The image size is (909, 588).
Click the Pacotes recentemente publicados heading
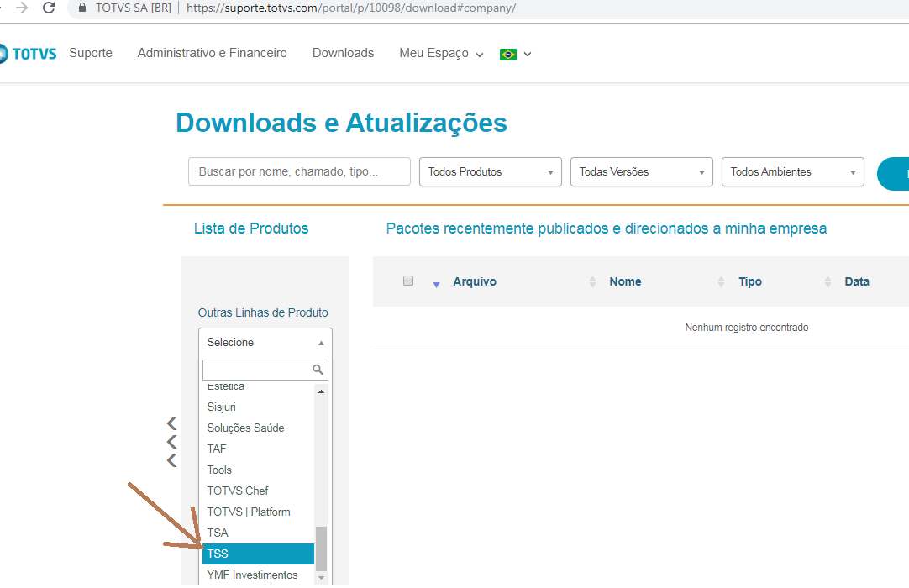click(x=607, y=228)
